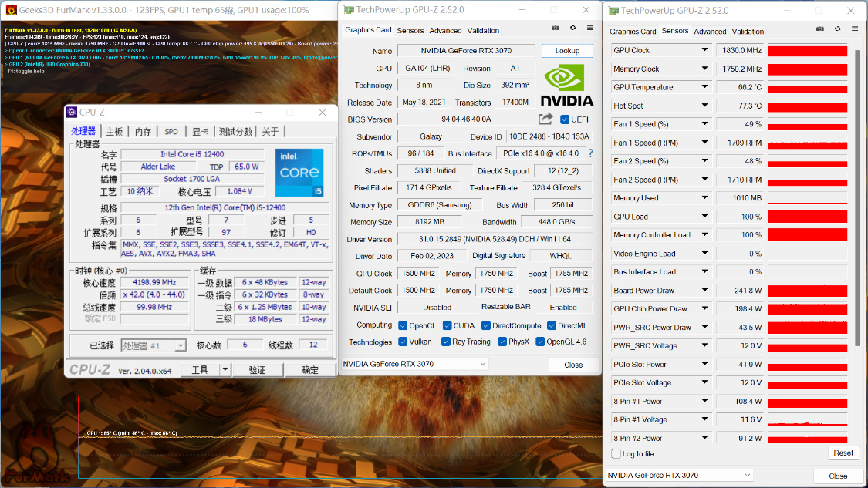Click the screenshot camera icon in GPU-Z Graphics Card window
Image resolution: width=868 pixels, height=488 pixels.
[x=556, y=29]
